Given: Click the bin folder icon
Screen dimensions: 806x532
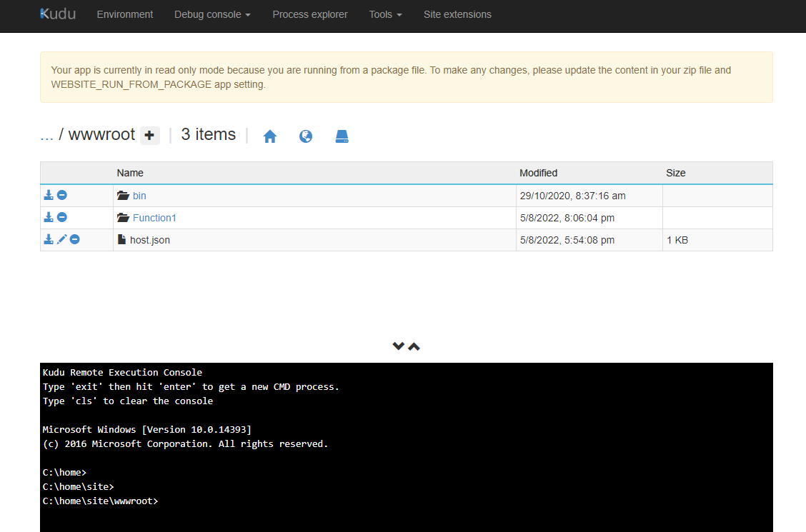Looking at the screenshot, I should (123, 196).
